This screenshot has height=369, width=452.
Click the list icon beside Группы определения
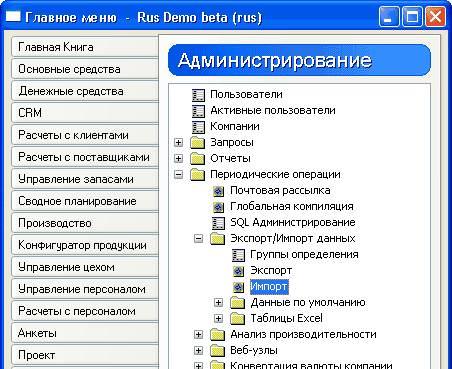tap(238, 255)
